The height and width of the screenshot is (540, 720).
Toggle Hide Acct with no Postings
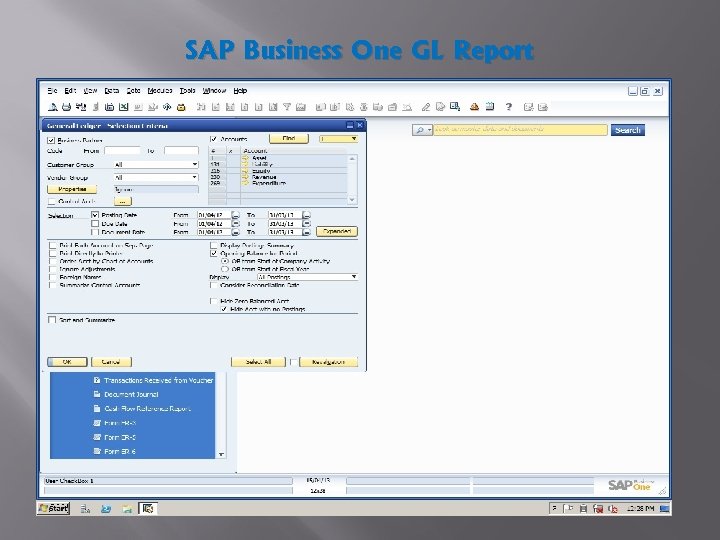coord(224,309)
